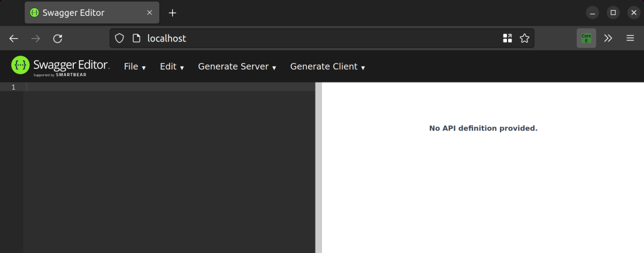This screenshot has height=253, width=644.
Task: Select the Swagger Editor browser tab
Action: tap(92, 13)
